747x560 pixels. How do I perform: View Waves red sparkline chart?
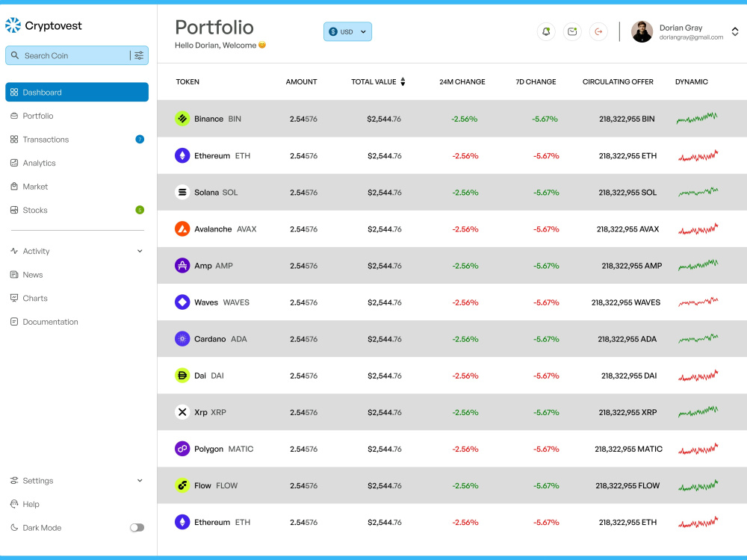[x=698, y=302]
